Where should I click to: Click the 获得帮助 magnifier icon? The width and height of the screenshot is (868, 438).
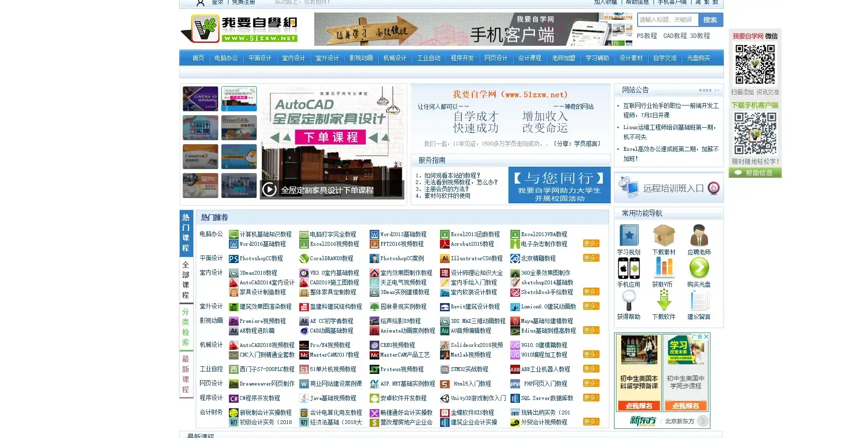coord(629,300)
